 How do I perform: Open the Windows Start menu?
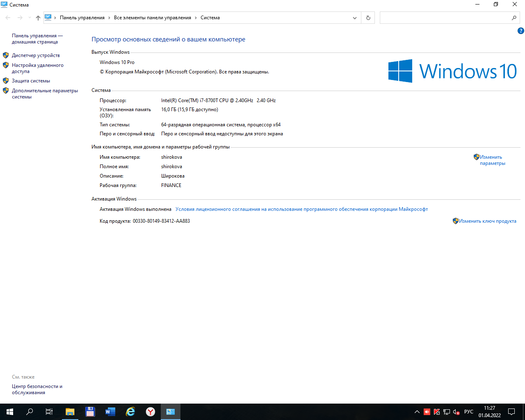pos(10,412)
